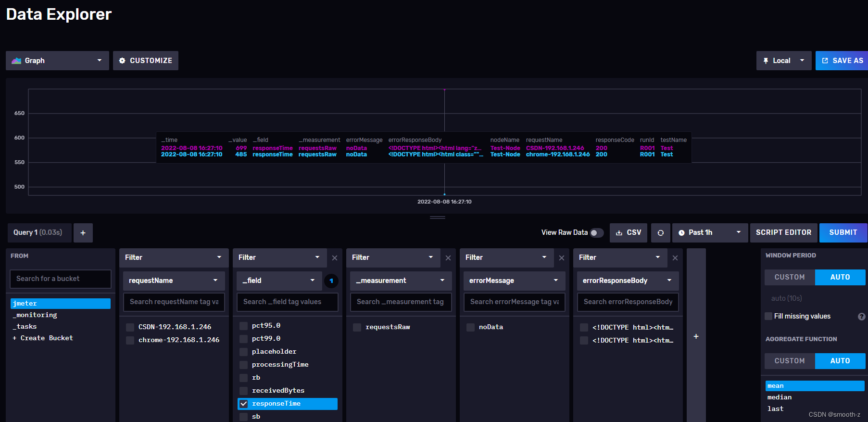Open the Local timezone dropdown

coord(784,61)
